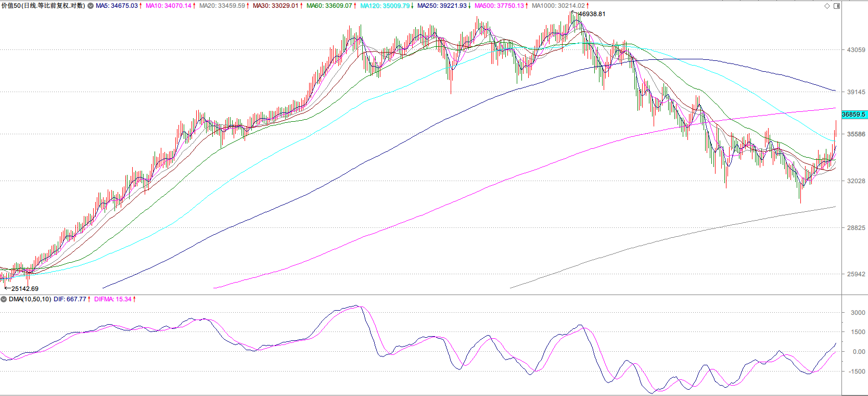The height and width of the screenshot is (396, 868).
Task: Select the MA500: 37750.13 label
Action: click(x=499, y=6)
